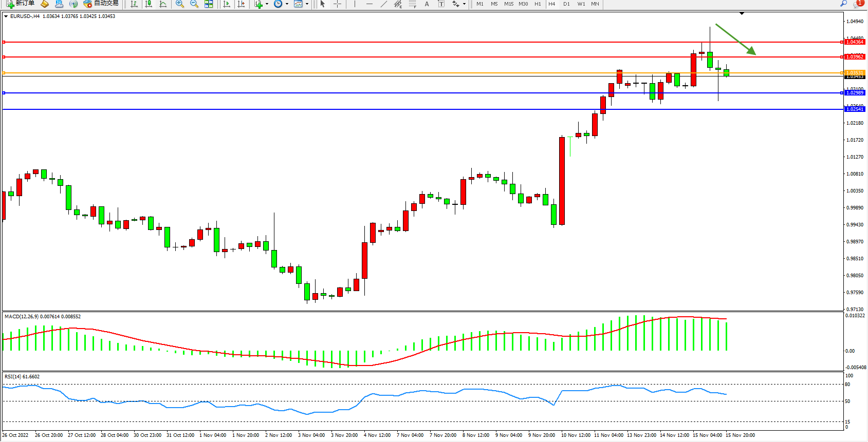This screenshot has width=868, height=442.
Task: Switch chart to candlestick display
Action: pyautogui.click(x=149, y=4)
